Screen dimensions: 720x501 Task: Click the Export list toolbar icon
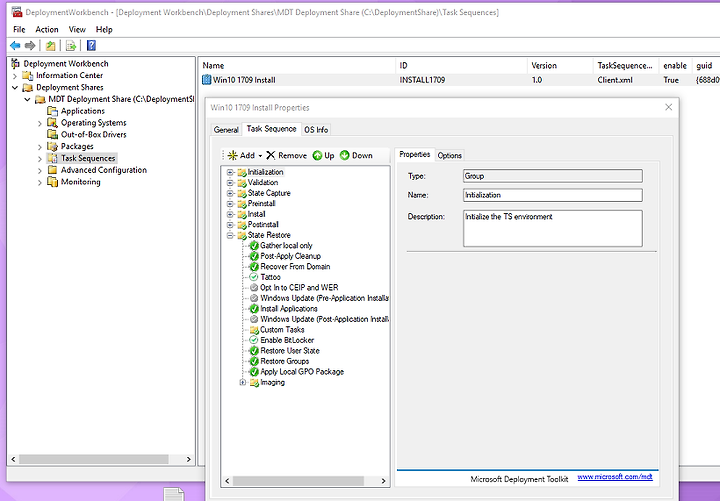(x=71, y=45)
